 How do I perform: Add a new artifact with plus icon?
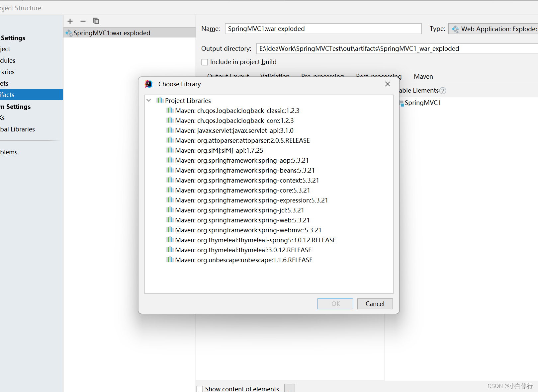click(70, 21)
